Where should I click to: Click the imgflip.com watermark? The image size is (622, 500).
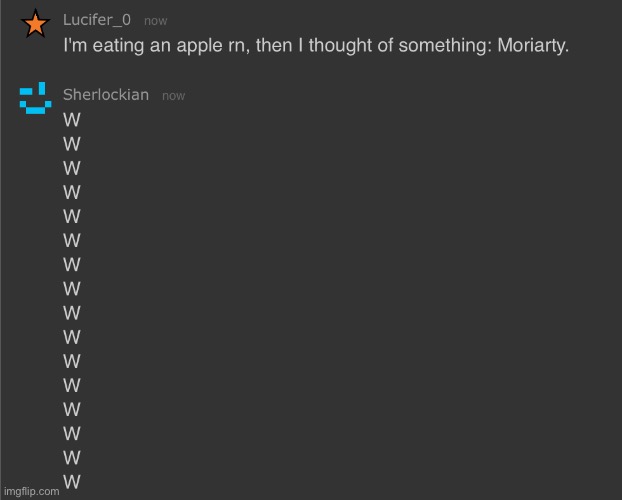(30, 491)
